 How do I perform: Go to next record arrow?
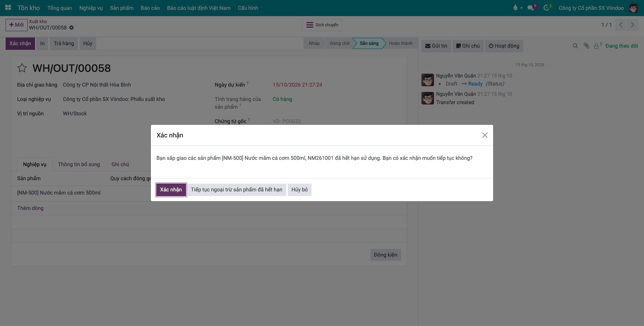pos(632,25)
